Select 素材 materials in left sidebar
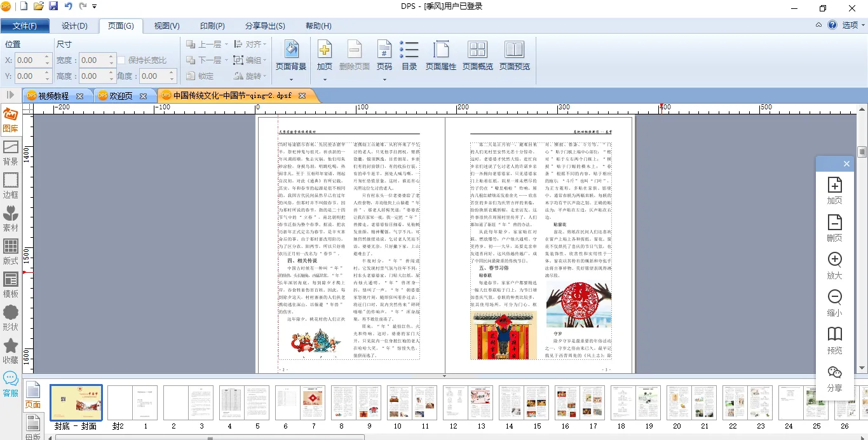 click(11, 218)
